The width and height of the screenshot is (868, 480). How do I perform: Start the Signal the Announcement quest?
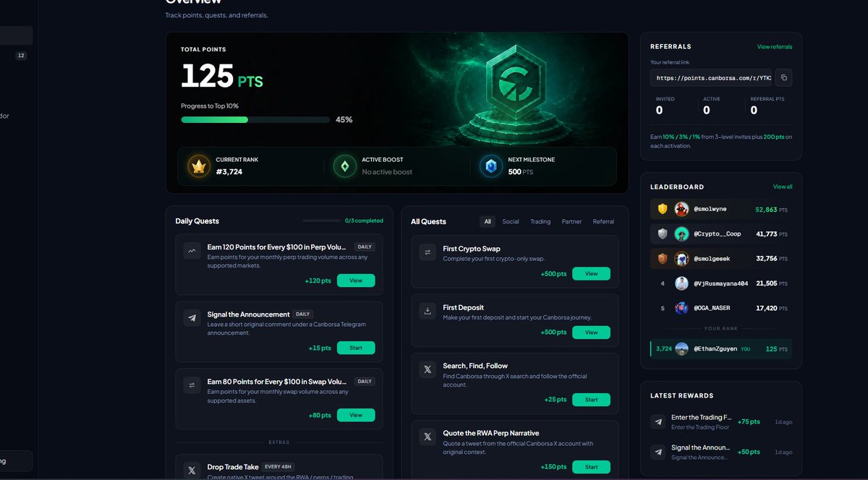pyautogui.click(x=356, y=348)
